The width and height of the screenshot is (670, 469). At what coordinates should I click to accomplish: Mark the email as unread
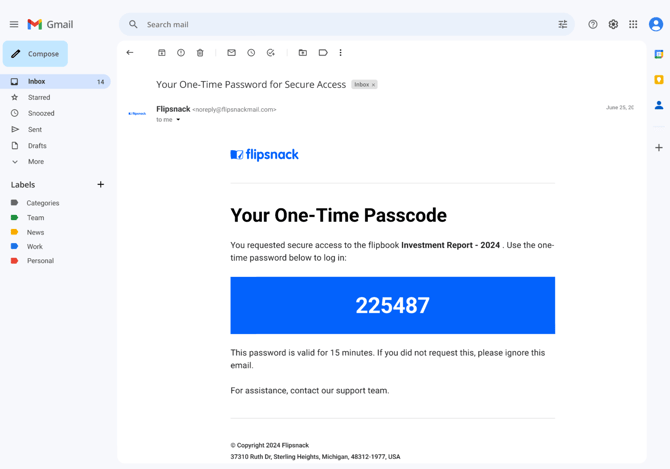pos(231,53)
